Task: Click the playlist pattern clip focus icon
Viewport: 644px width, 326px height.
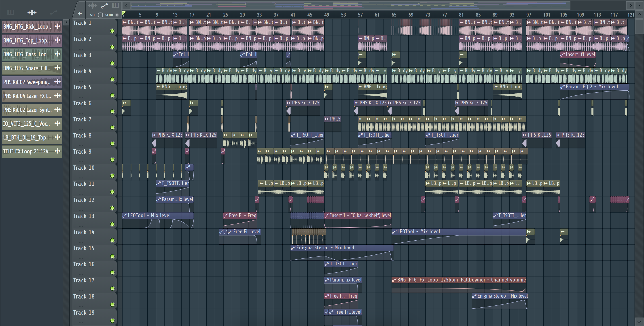Action: (x=116, y=5)
